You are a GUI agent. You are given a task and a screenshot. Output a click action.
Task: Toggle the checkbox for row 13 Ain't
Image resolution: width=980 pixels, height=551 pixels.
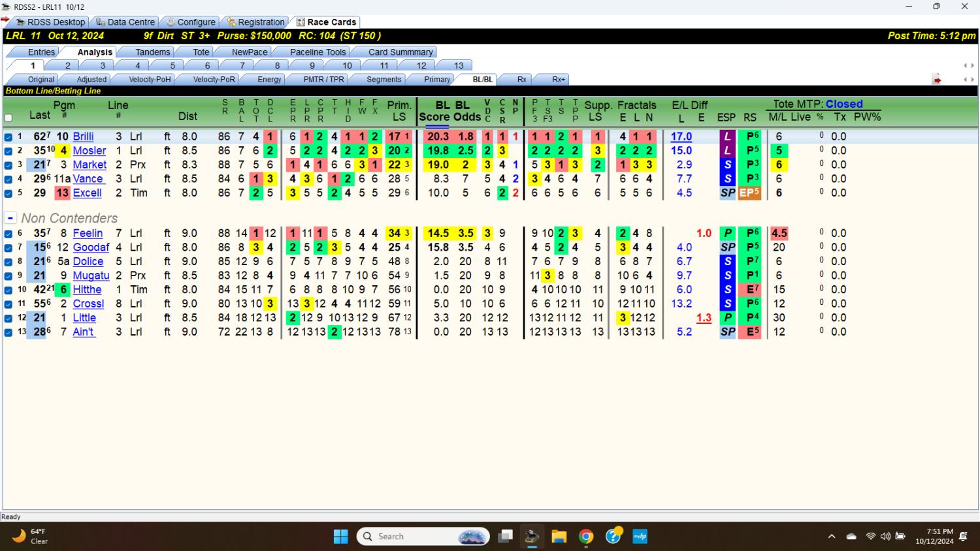point(8,332)
